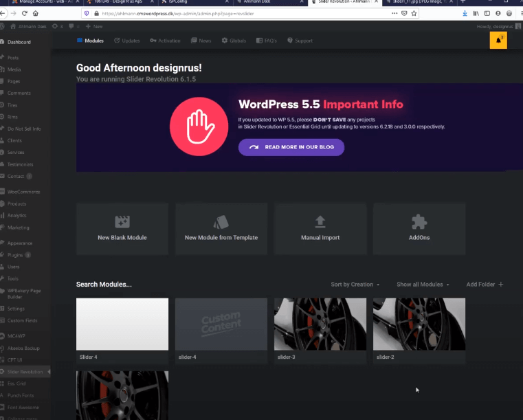The height and width of the screenshot is (420, 523).
Task: Click the New Blank Module label
Action: coord(122,238)
